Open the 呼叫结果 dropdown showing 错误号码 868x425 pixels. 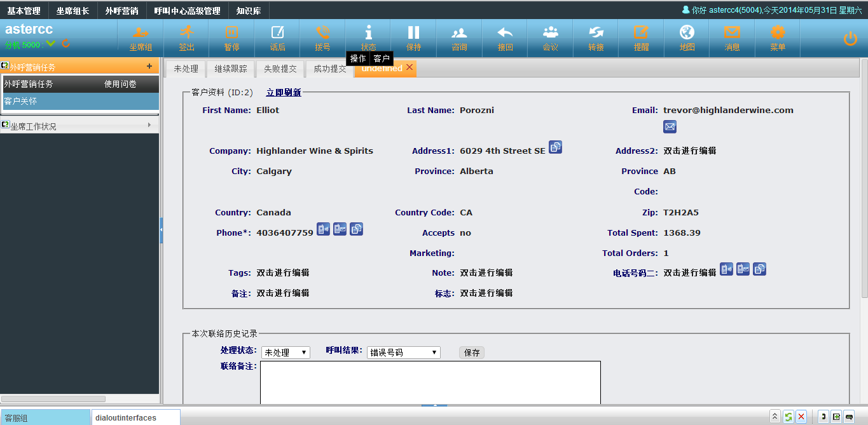click(x=403, y=353)
